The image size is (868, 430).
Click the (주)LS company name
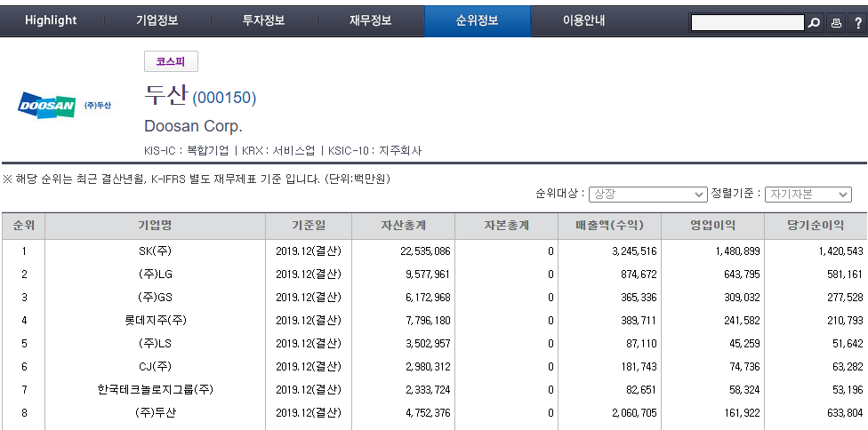[x=155, y=344]
